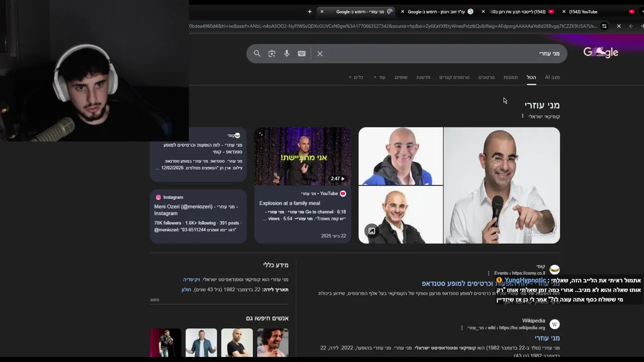Screen dimensions: 644x362
Task: Switch to שופינג shopping tab
Action: click(401, 77)
